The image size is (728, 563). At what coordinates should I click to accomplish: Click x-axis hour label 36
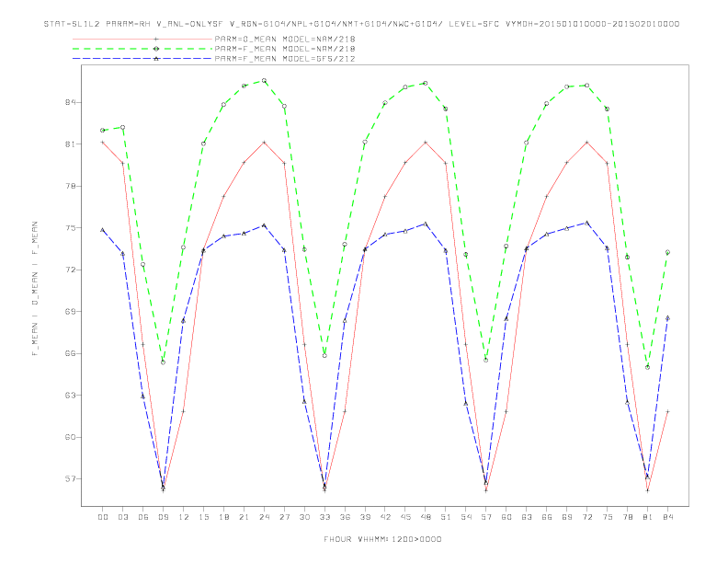[x=345, y=517]
